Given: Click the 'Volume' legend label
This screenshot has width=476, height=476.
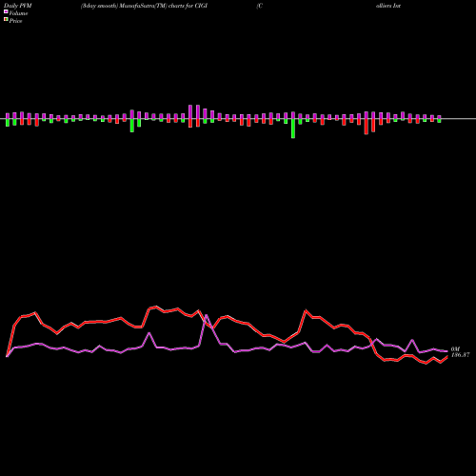Looking at the screenshot, I should [x=18, y=13].
